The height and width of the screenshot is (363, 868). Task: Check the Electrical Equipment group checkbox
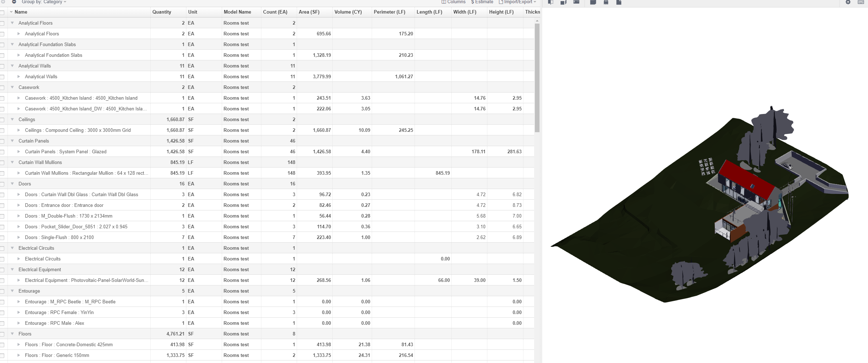2,270
